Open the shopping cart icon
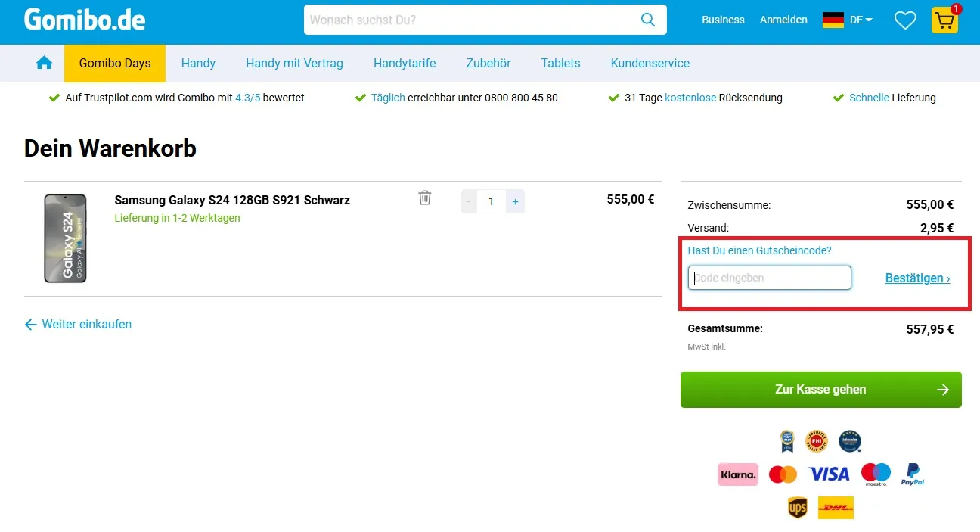The height and width of the screenshot is (532, 980). [x=944, y=20]
